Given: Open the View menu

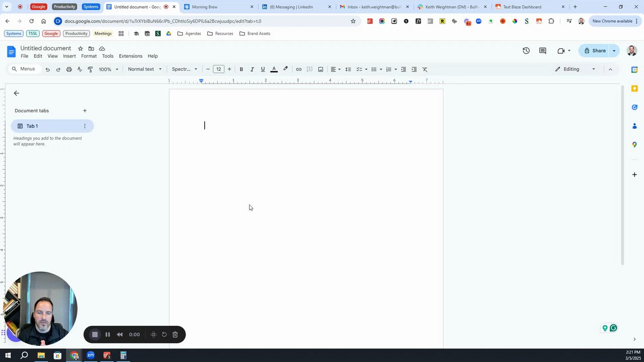Looking at the screenshot, I should tap(52, 56).
